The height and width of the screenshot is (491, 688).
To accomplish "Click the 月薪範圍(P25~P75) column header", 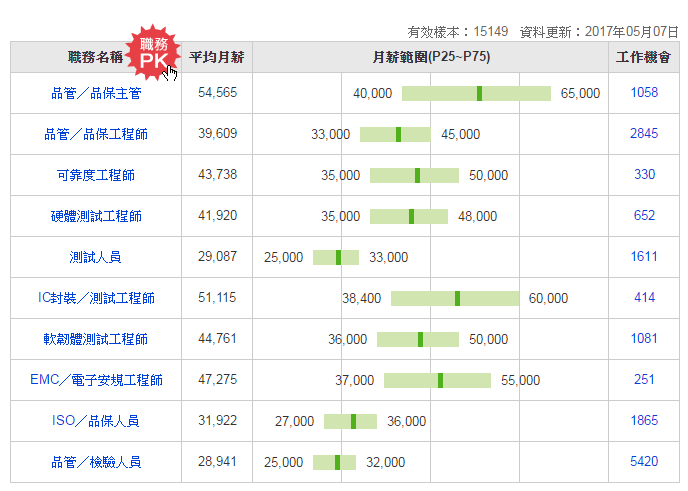I will click(430, 57).
